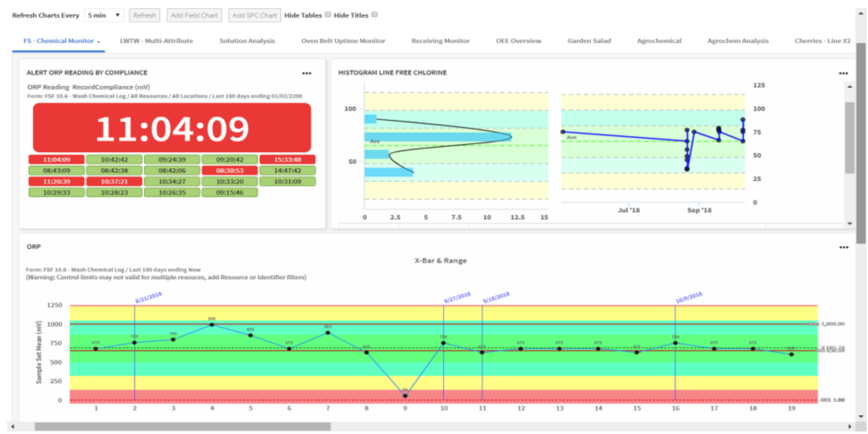Click the horizontal scrollbar left arrow

13,427
